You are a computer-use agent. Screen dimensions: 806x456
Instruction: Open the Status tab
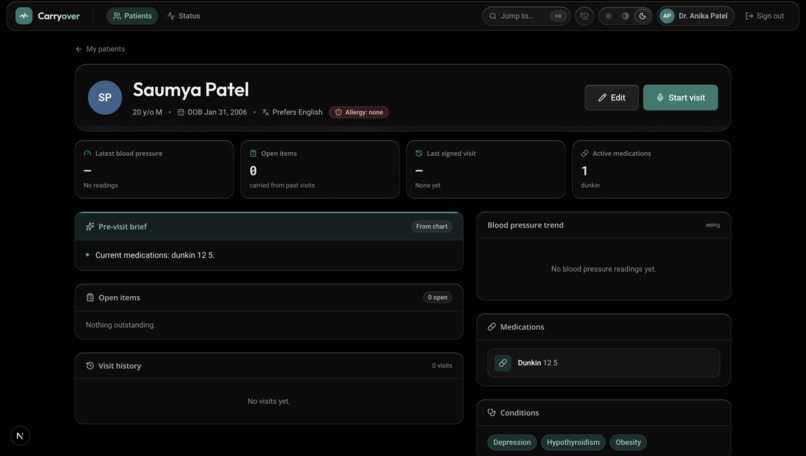coord(184,16)
